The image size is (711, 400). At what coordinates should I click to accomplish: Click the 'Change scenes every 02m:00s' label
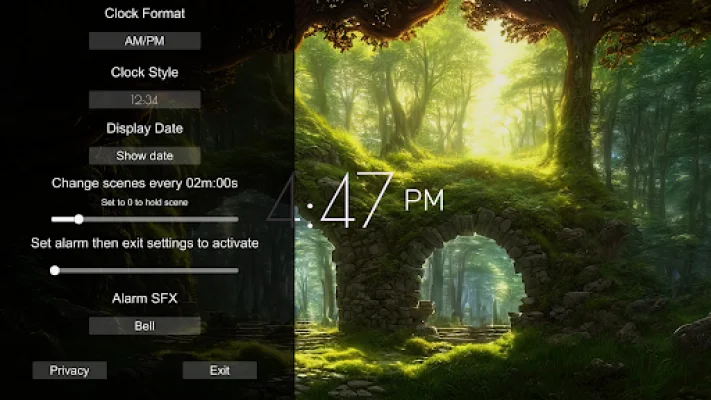[x=145, y=184]
